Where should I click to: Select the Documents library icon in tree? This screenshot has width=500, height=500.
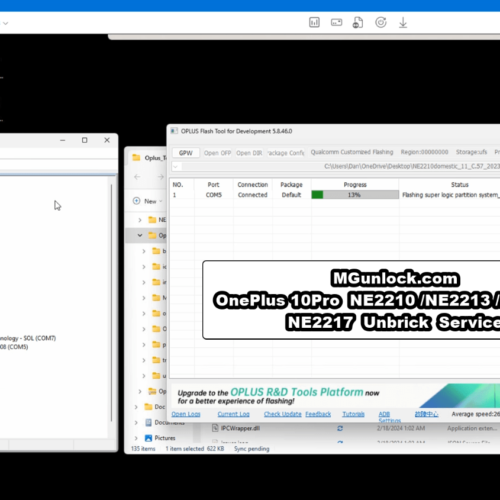[x=149, y=422]
